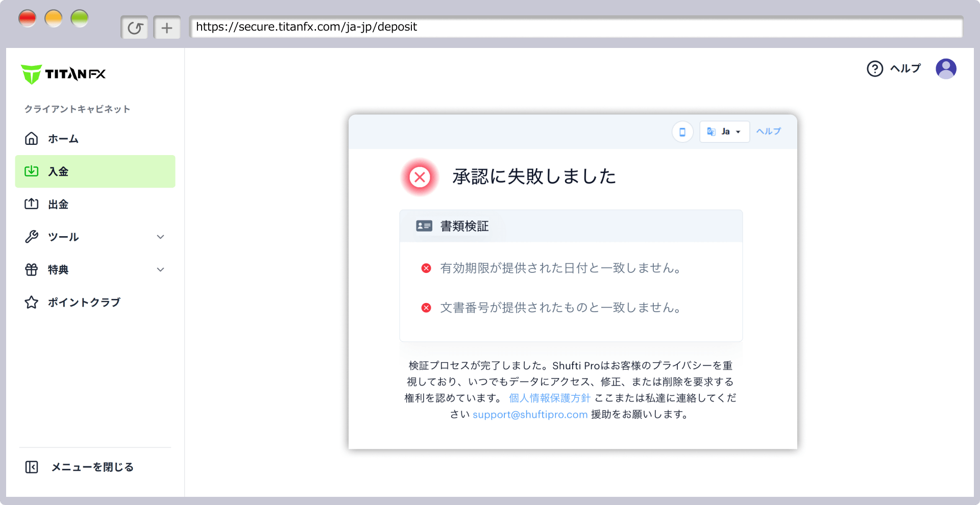
Task: Click the 書類検証 document verification card icon
Action: click(424, 225)
